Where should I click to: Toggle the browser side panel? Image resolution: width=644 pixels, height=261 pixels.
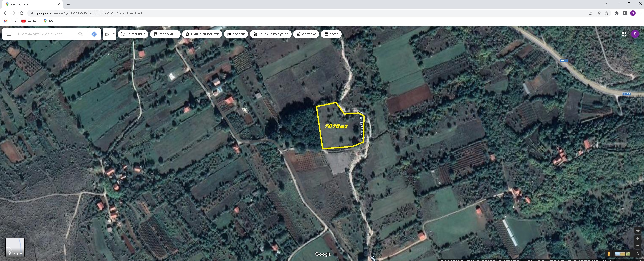coord(625,13)
